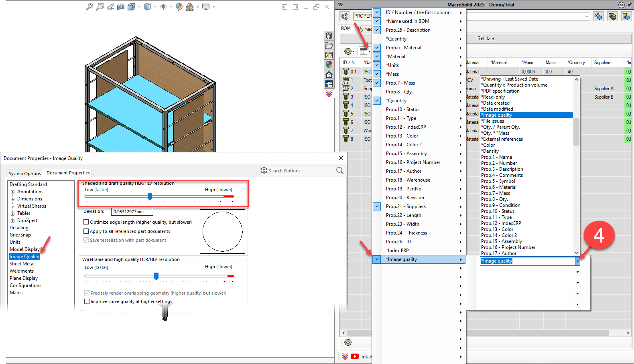Screen dimensions: 634x364
Task: Click the Get data button
Action: 486,38
